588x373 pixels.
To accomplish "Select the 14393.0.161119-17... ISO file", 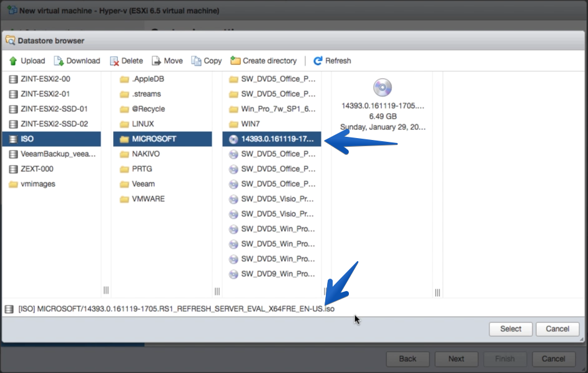I will [x=272, y=139].
